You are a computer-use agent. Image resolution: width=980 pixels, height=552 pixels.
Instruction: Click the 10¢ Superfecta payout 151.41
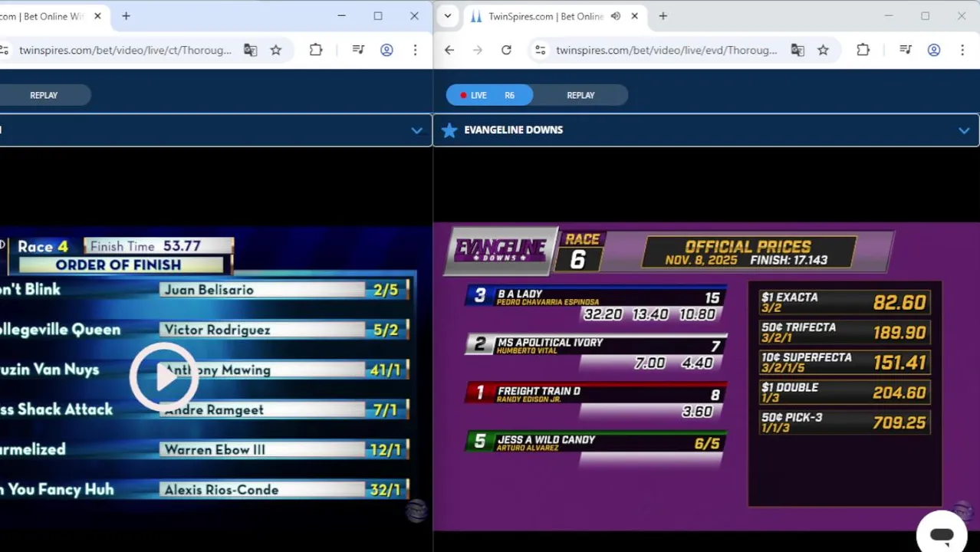[x=899, y=362]
